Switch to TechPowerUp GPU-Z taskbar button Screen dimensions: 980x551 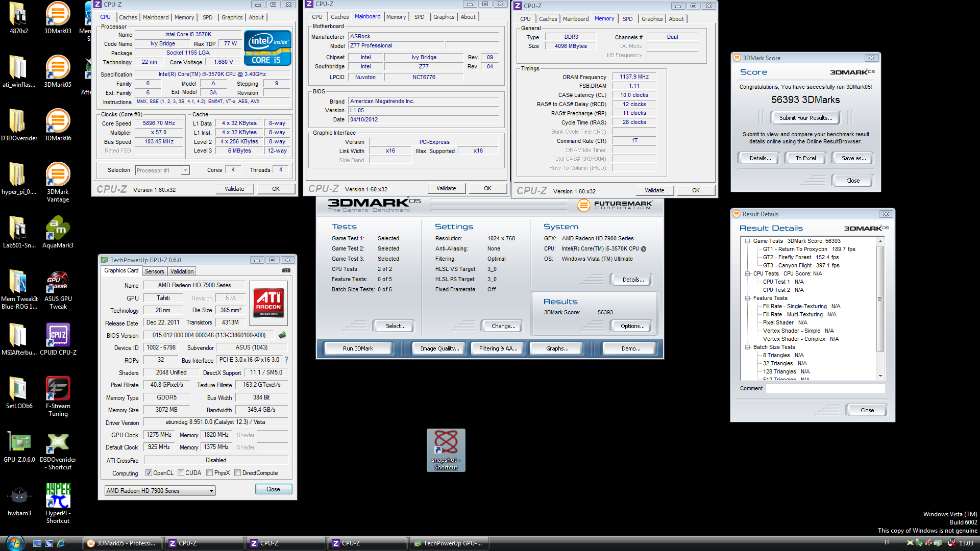coord(449,543)
